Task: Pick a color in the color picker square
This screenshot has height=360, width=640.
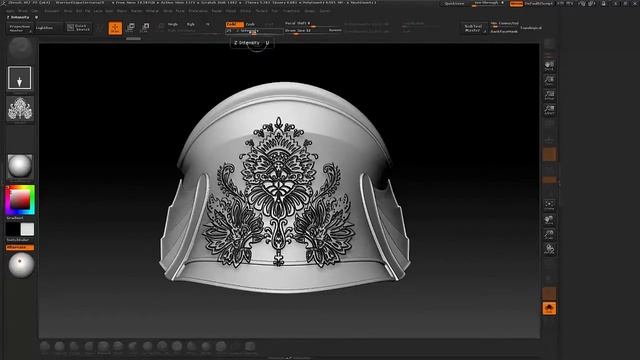Action: pos(19,200)
